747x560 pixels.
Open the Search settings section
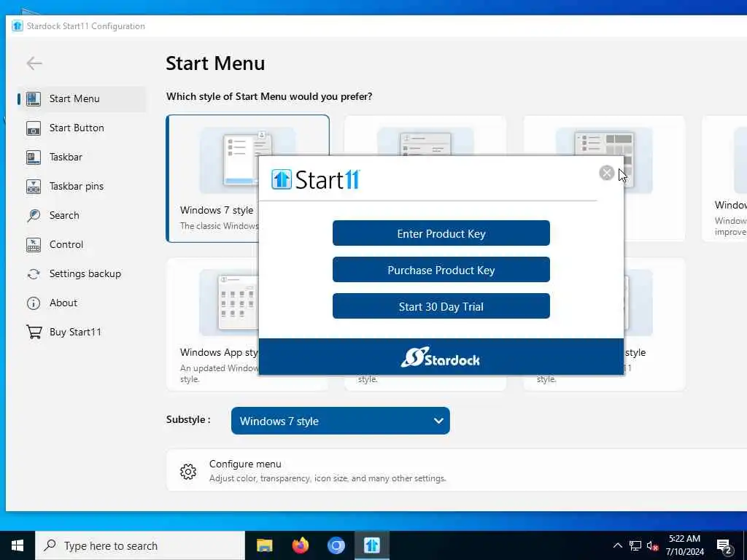pyautogui.click(x=82, y=215)
